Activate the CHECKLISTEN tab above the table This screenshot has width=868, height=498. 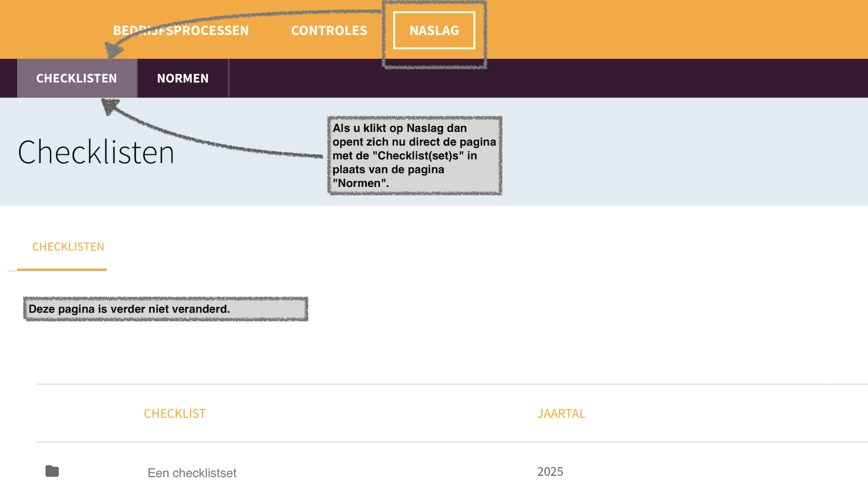click(68, 247)
